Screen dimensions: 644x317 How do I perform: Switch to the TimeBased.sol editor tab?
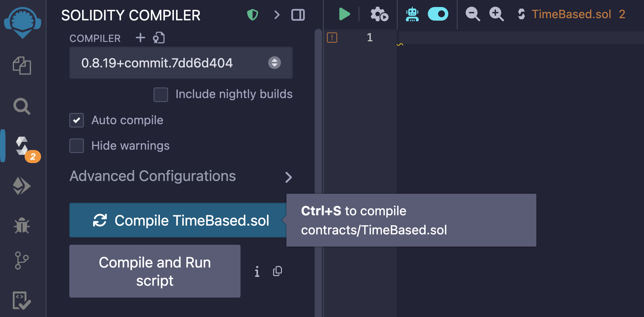tap(571, 14)
